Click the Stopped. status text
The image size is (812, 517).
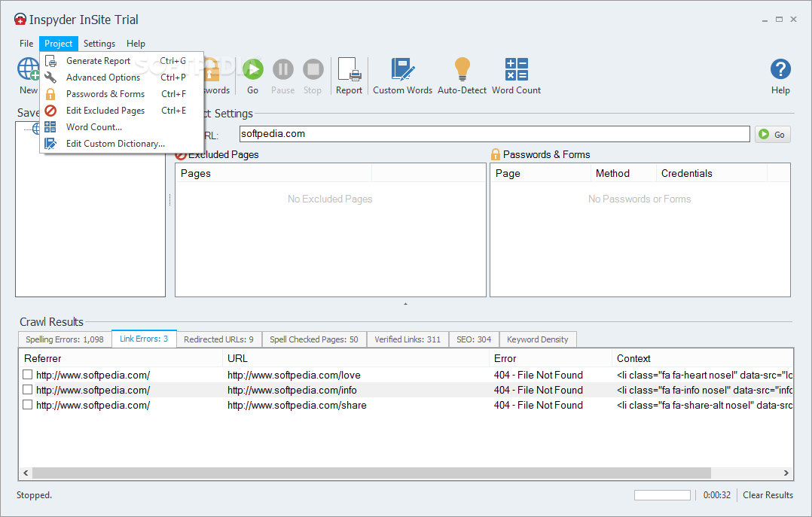click(34, 495)
